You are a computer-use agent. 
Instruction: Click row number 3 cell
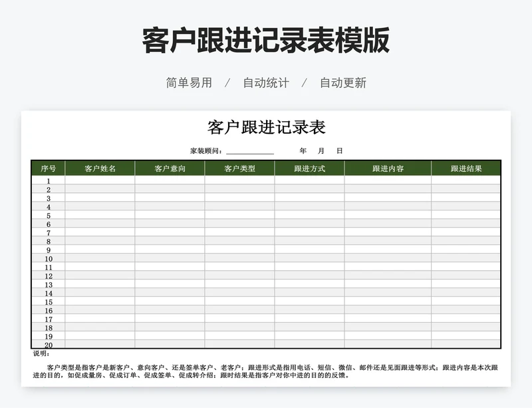(x=48, y=198)
